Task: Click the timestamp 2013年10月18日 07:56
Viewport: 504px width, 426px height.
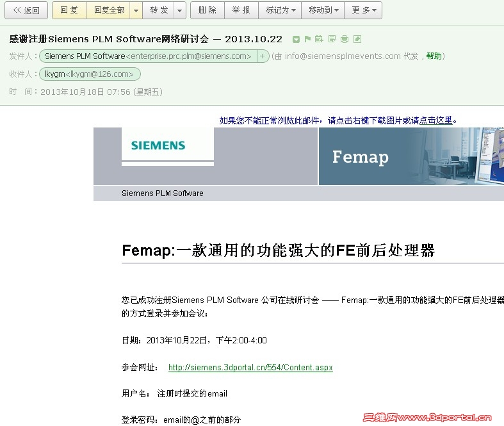Action: pos(86,92)
